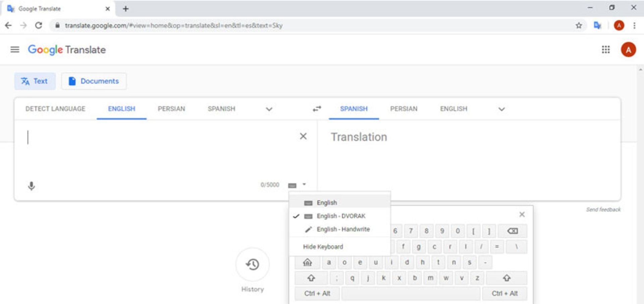
Task: Clear the source text with X
Action: pyautogui.click(x=303, y=136)
